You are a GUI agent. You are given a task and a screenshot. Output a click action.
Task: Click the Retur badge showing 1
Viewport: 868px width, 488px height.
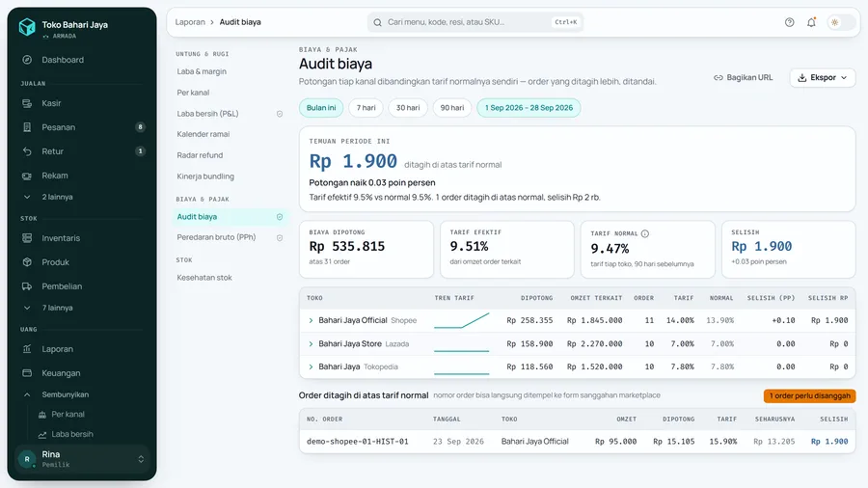[x=141, y=151]
